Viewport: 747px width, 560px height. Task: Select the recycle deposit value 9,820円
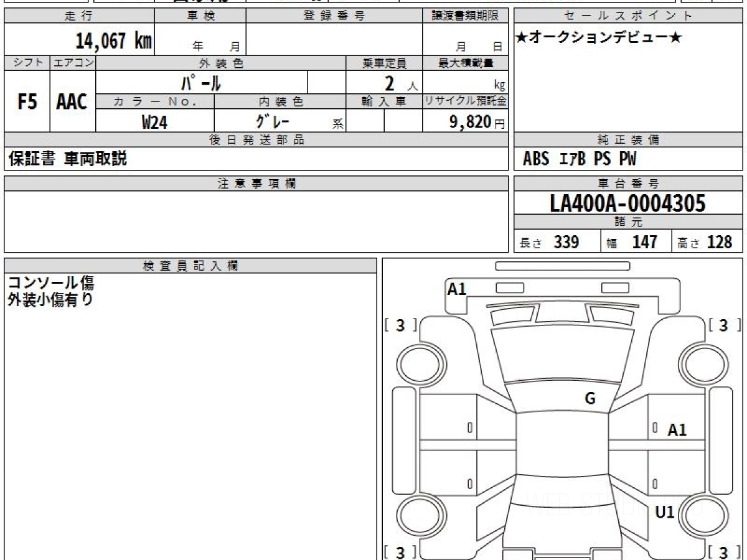coord(477,122)
